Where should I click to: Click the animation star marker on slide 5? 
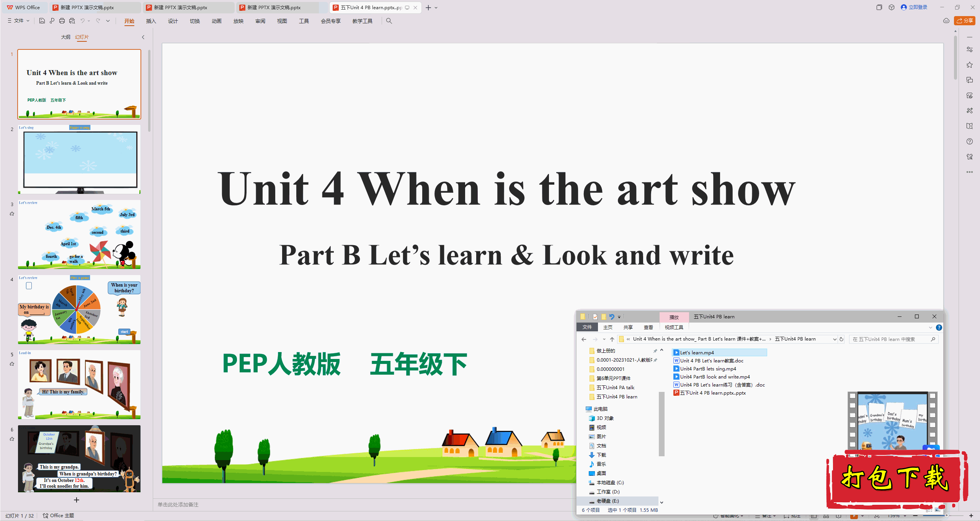pyautogui.click(x=12, y=364)
